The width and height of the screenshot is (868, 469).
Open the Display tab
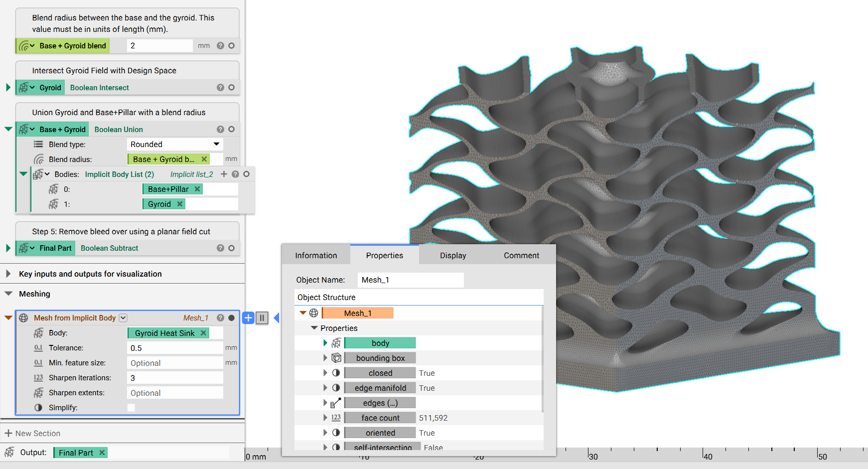pos(453,255)
